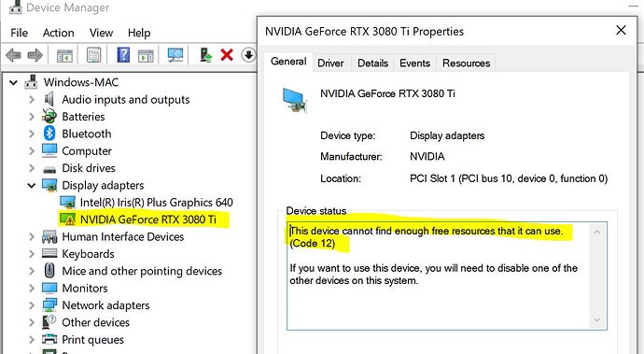
Task: Click Device status scrollbar down arrow
Action: (x=597, y=319)
